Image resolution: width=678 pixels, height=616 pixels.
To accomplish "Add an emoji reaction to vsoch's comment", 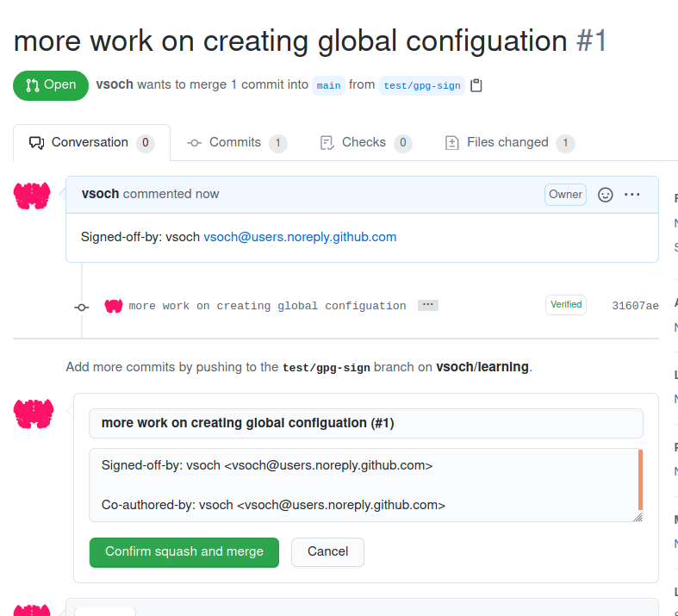I will 605,195.
